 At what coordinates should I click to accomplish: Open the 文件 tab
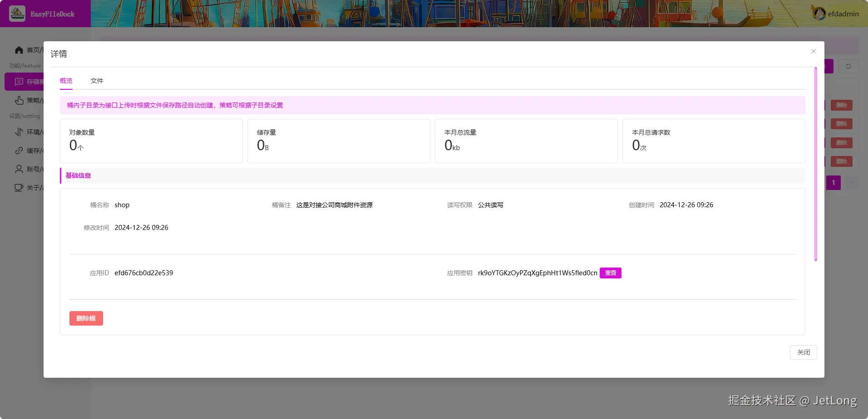(97, 81)
